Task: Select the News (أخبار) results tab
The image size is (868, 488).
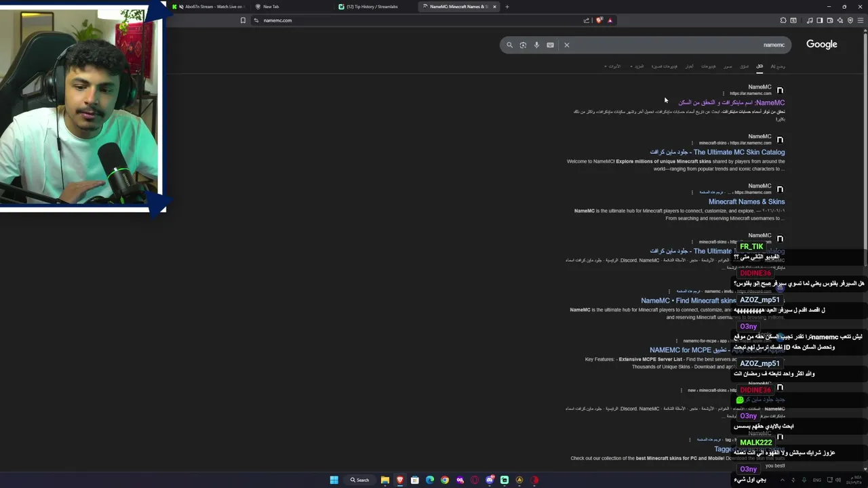Action: (x=689, y=66)
